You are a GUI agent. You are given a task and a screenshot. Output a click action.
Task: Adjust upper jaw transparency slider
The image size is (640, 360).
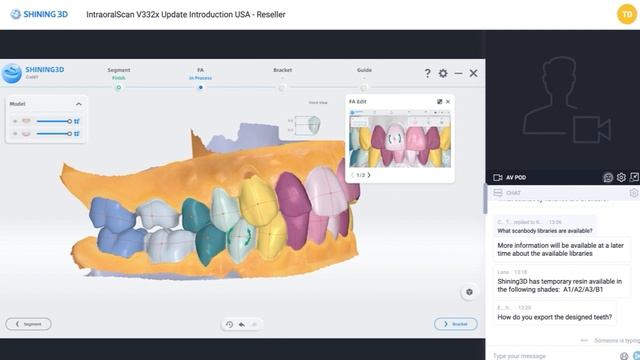click(x=54, y=121)
